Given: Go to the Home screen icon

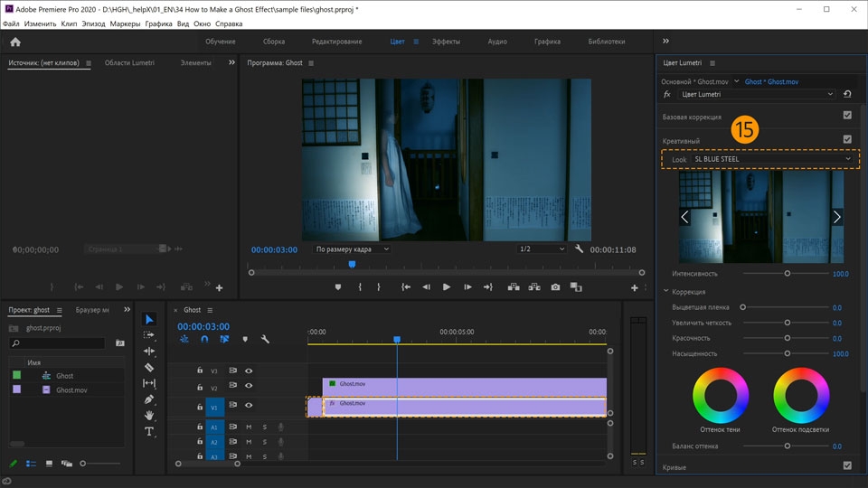Looking at the screenshot, I should pos(15,42).
